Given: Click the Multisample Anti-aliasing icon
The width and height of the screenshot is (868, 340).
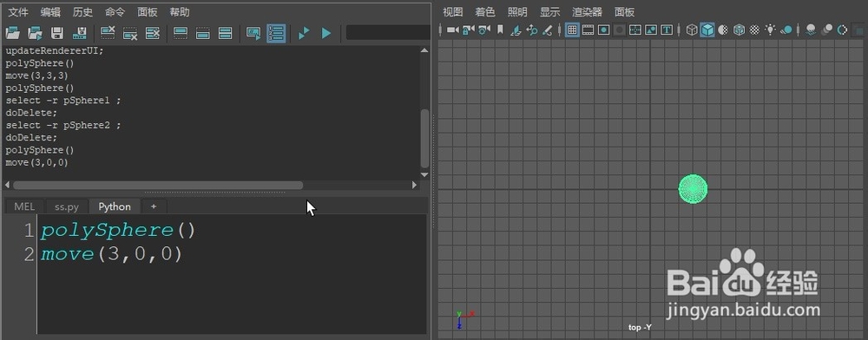Looking at the screenshot, I should coord(843,29).
